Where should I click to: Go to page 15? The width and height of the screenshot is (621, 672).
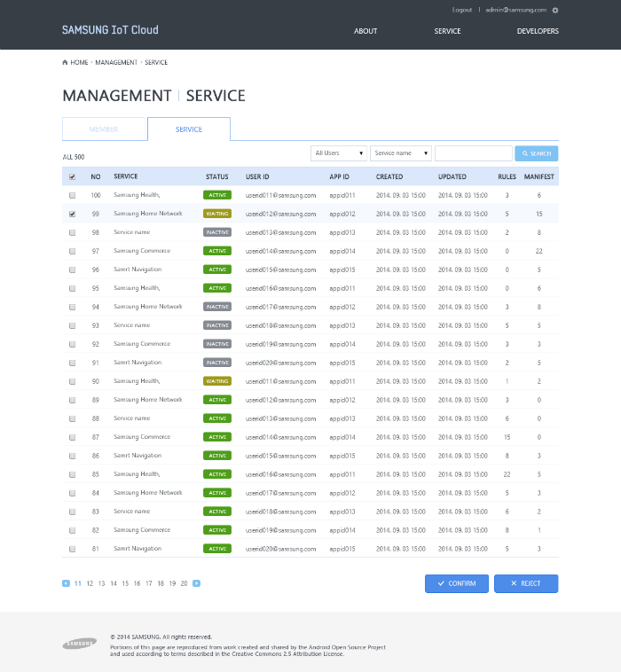pos(125,583)
